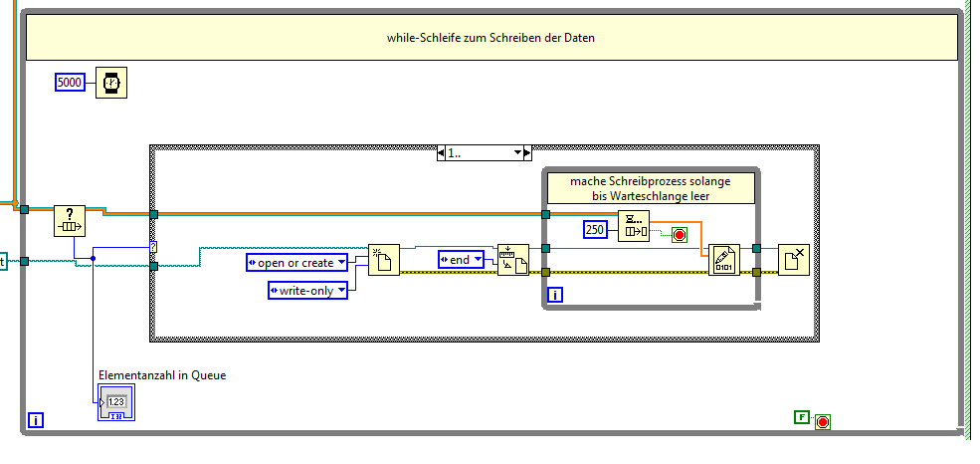The height and width of the screenshot is (464, 980).
Task: Select the Get Queue Status node
Action: 70,221
